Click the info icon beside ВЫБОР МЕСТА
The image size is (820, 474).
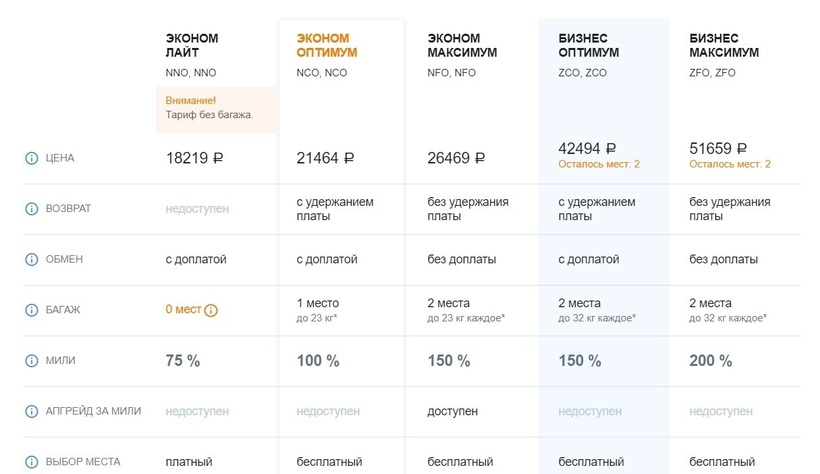[31, 462]
